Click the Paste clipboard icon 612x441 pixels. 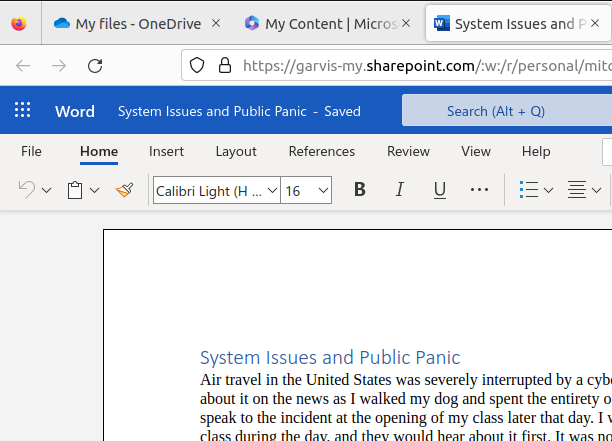point(75,190)
